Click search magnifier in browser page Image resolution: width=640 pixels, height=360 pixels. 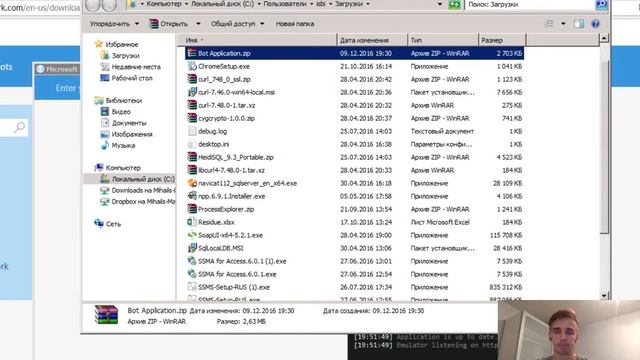[x=19, y=127]
